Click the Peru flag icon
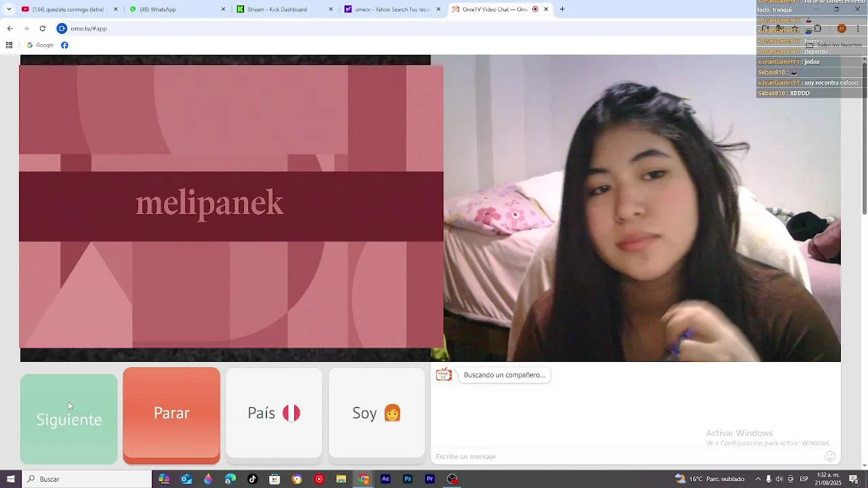The image size is (868, 488). click(x=292, y=413)
